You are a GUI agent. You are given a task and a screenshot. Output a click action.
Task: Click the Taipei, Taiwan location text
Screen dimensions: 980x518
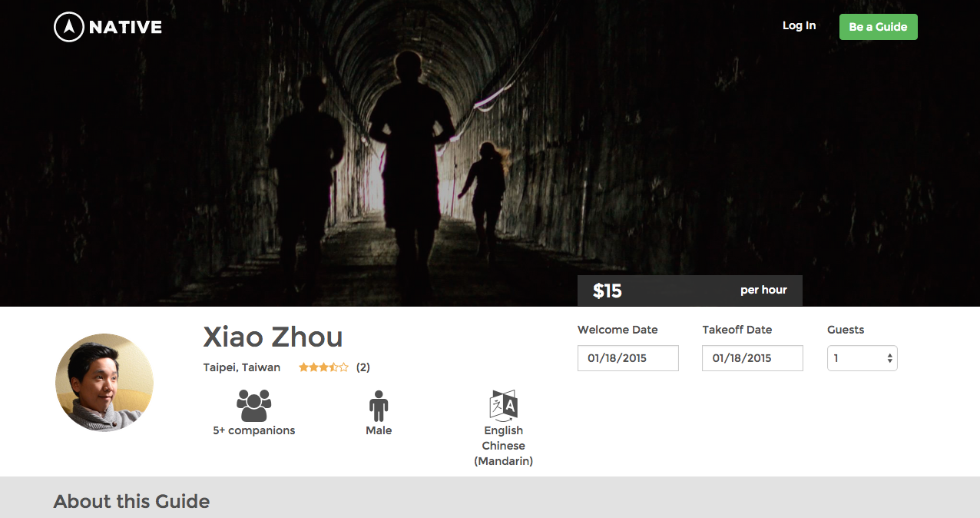[x=242, y=367]
